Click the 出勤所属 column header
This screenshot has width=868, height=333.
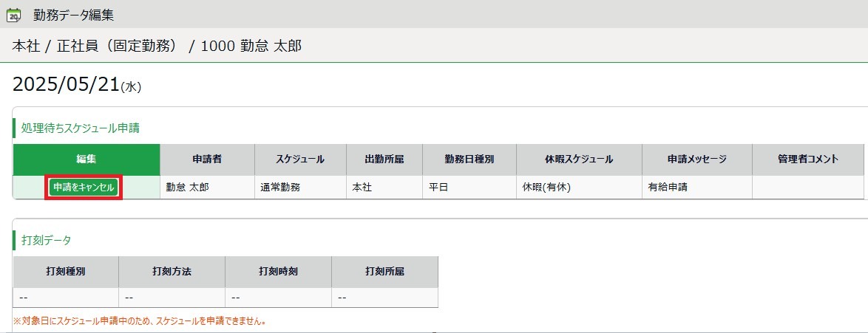[384, 159]
